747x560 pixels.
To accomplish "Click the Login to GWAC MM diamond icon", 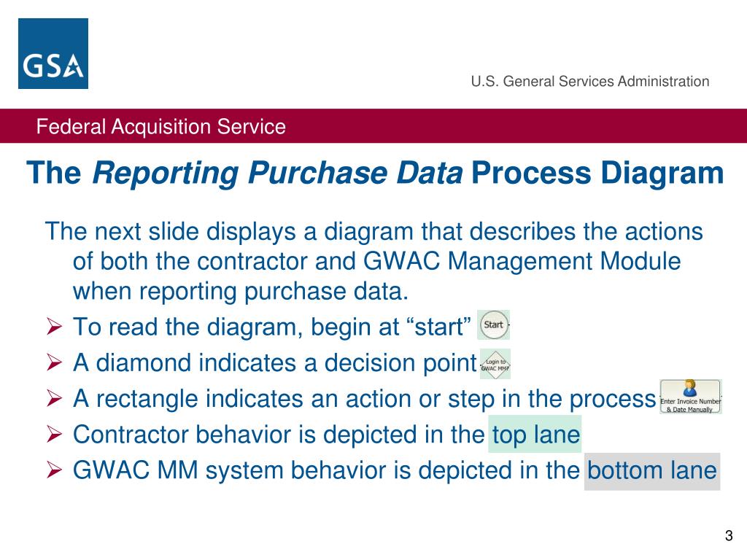I will click(x=495, y=365).
